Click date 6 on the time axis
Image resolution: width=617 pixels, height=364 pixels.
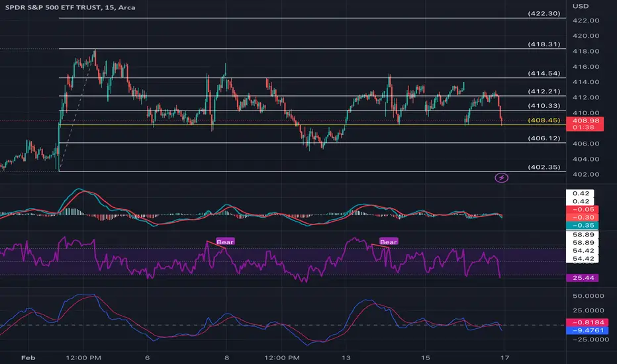[x=147, y=357]
